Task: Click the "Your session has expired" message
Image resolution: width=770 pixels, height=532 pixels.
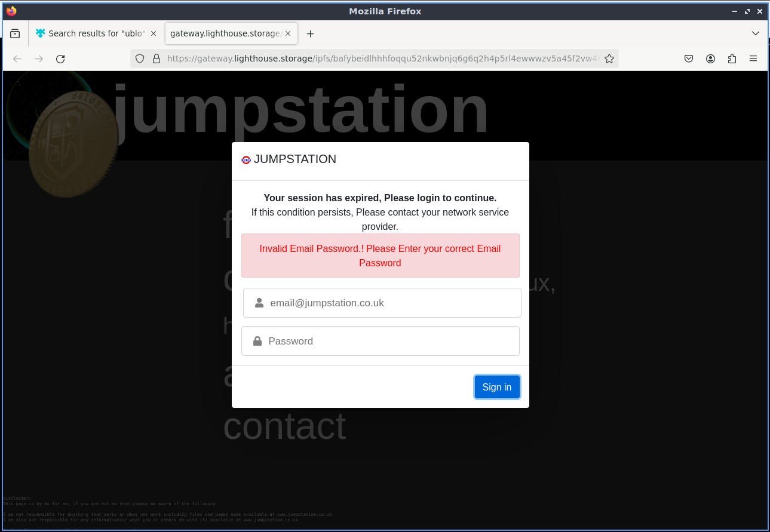Action: coord(380,198)
